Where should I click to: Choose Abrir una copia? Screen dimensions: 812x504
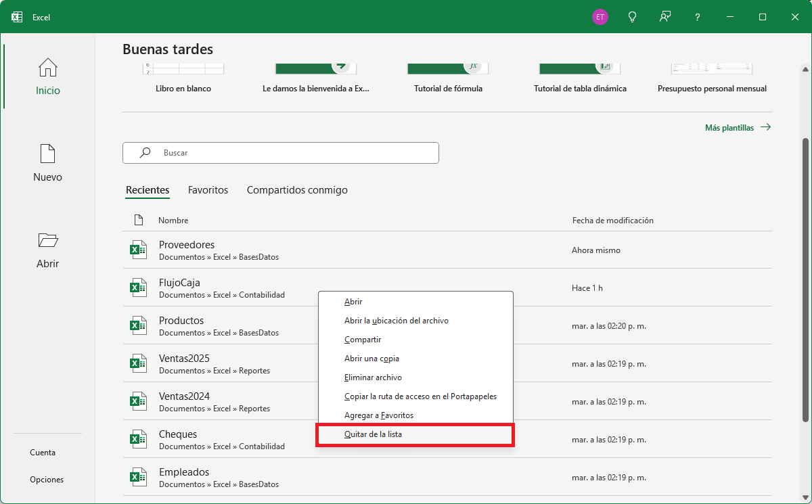click(415, 359)
